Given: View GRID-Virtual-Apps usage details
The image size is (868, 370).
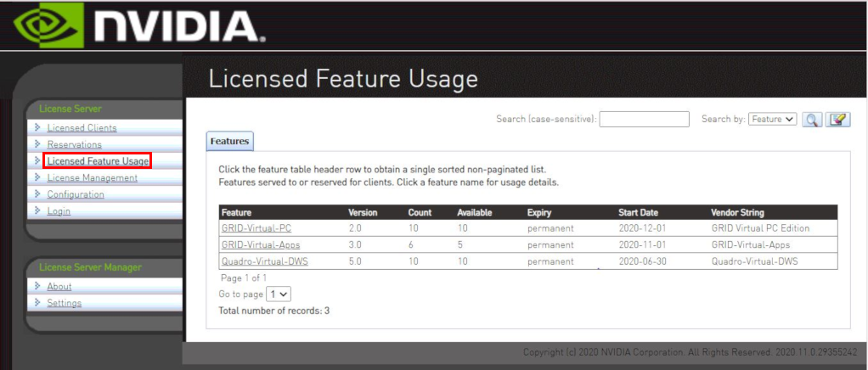Looking at the screenshot, I should click(259, 244).
